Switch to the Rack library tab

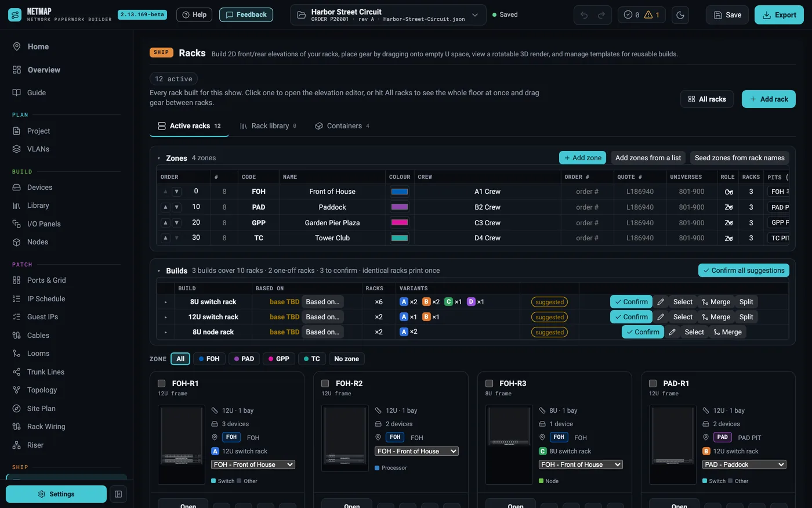[x=268, y=126]
